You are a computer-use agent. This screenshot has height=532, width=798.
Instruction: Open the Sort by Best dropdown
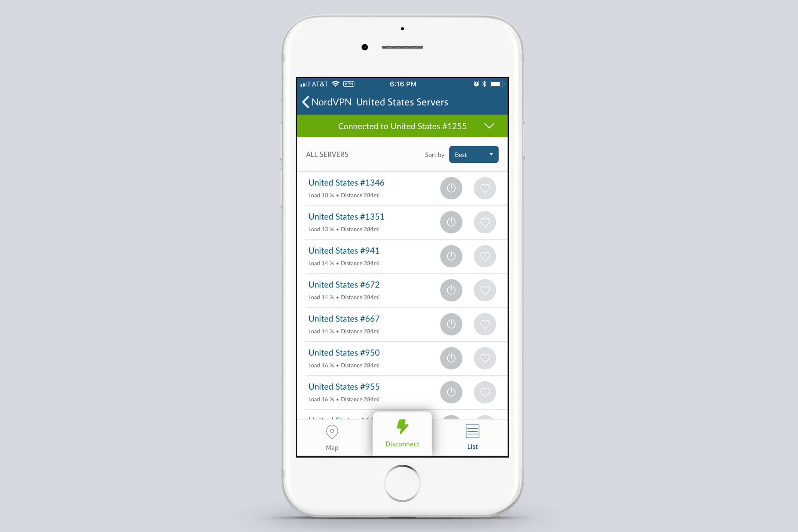click(x=473, y=155)
